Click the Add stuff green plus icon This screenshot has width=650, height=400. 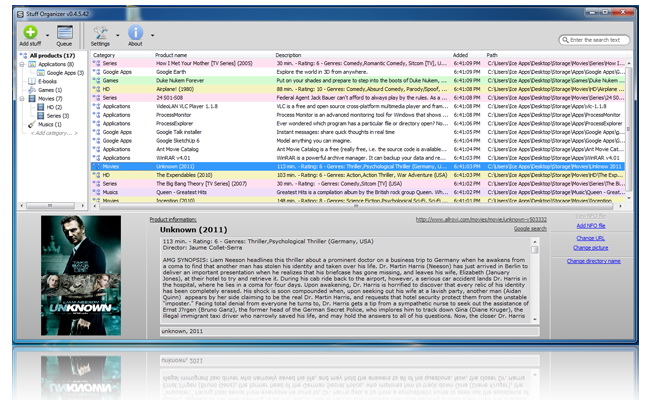tap(30, 32)
